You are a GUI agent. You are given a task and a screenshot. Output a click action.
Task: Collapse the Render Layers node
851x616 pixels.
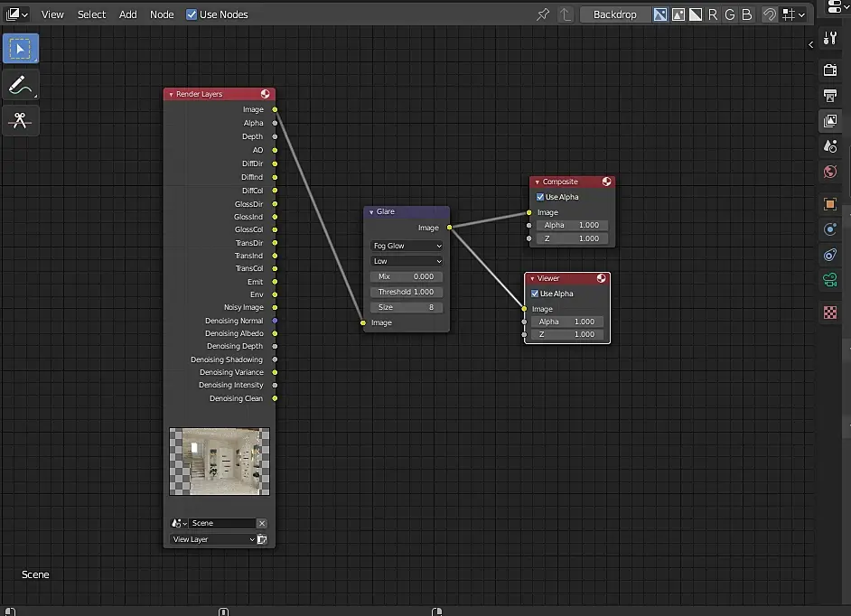click(x=171, y=94)
